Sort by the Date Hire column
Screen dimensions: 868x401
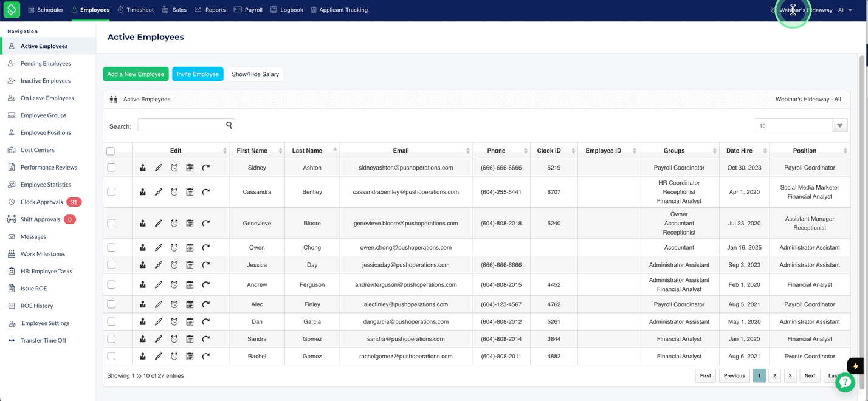coord(745,151)
